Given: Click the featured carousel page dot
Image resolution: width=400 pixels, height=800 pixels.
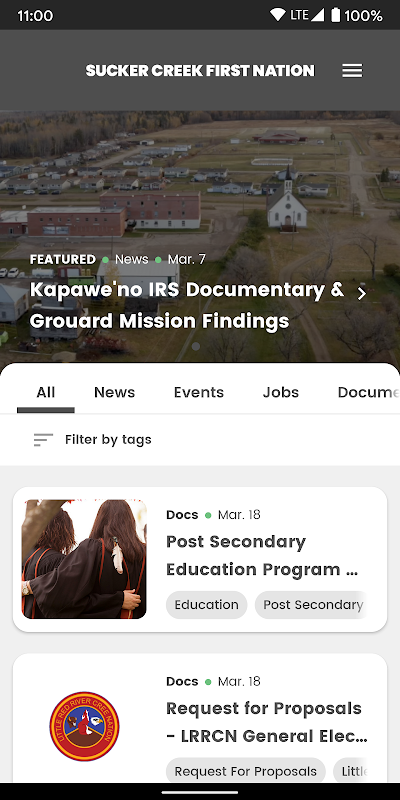Looking at the screenshot, I should (195, 346).
